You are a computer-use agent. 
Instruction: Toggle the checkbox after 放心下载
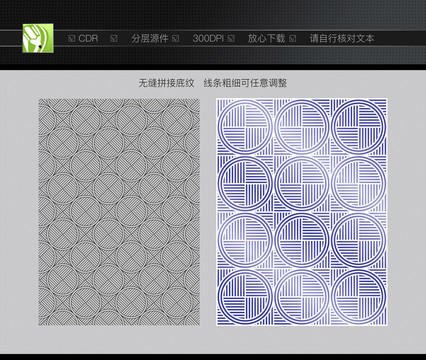[293, 39]
